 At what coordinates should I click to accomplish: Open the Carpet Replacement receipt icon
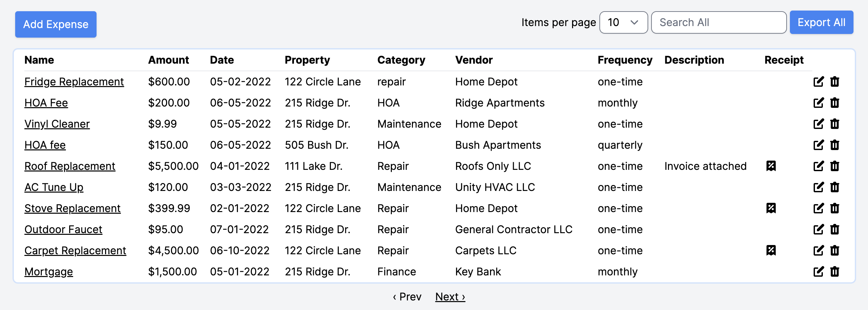click(x=771, y=250)
